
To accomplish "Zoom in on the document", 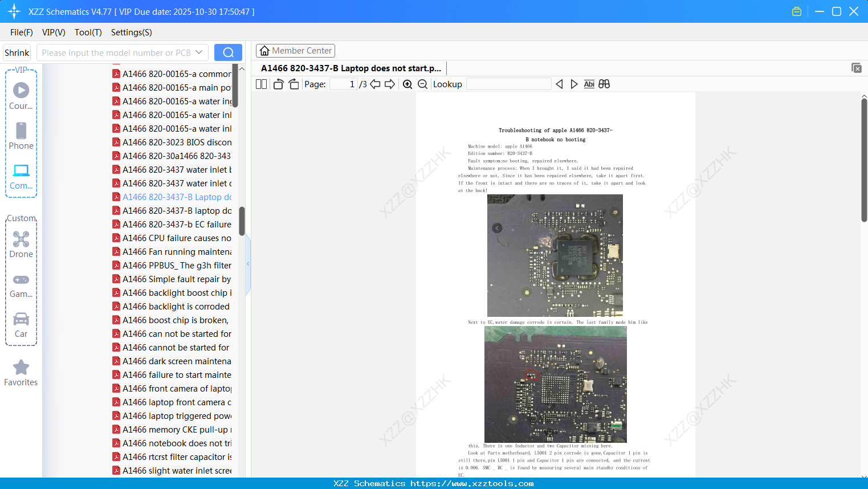I will [x=407, y=84].
